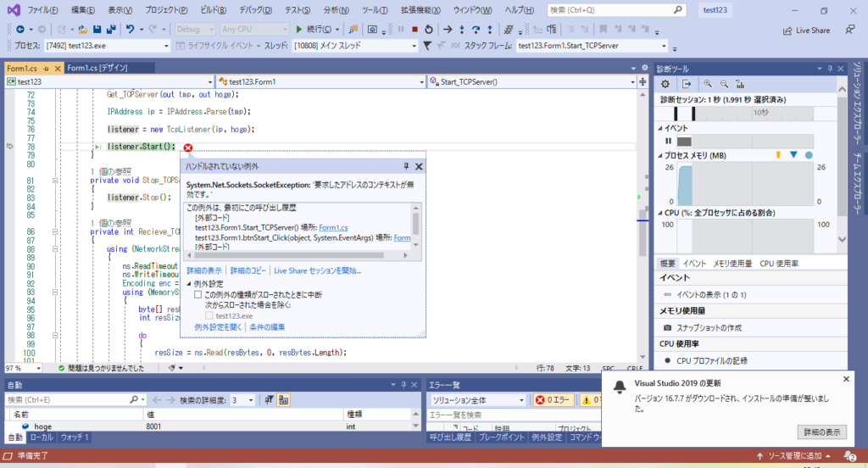Viewport: 868px width, 468px height.
Task: Open the Any CPU platform dropdown
Action: (x=254, y=30)
